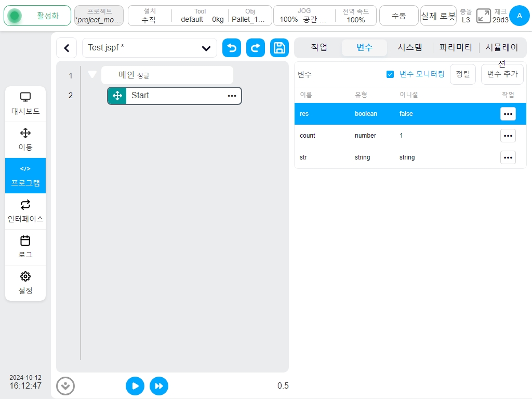Click the fullscreen expand icon

tap(484, 16)
